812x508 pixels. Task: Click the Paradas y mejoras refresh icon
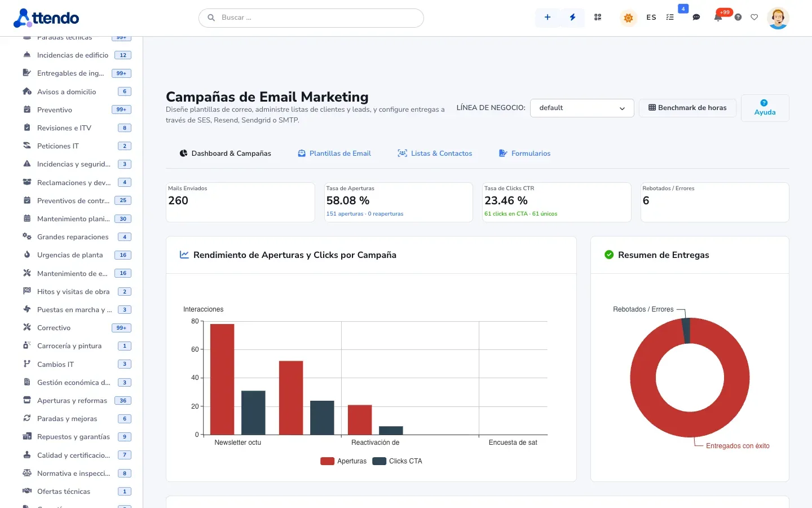pyautogui.click(x=27, y=418)
